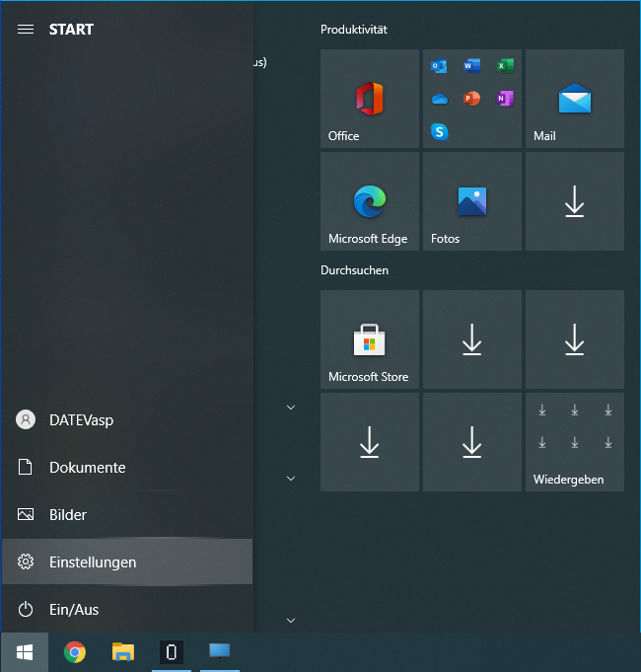Open Google Chrome from the taskbar

75,652
